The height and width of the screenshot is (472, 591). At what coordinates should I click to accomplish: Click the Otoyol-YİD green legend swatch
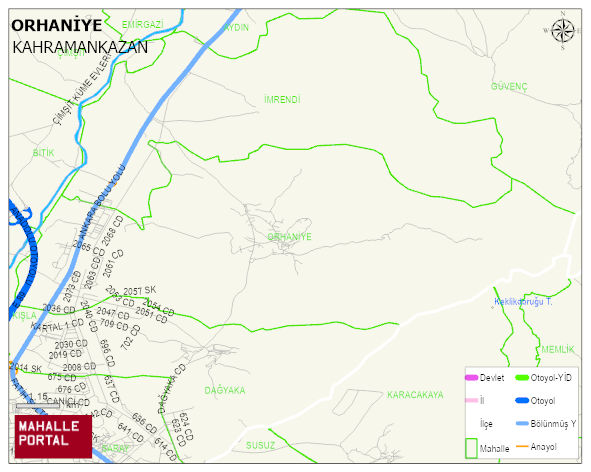point(522,378)
